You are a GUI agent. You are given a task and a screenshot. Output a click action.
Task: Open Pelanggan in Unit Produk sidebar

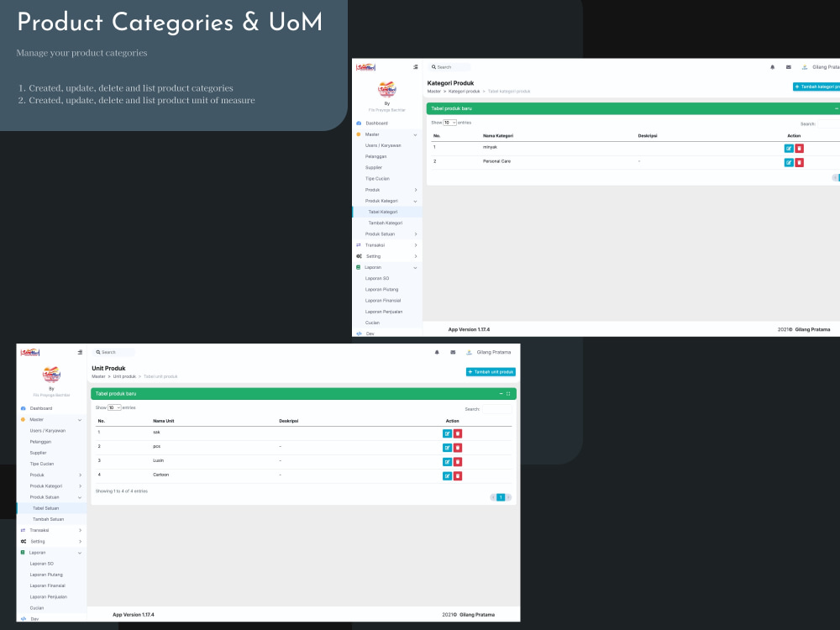pyautogui.click(x=51, y=442)
